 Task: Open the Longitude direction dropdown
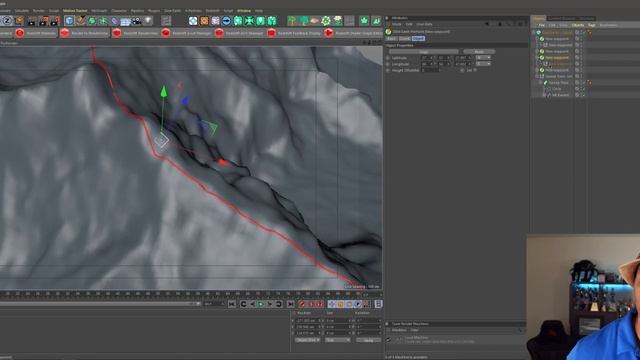pyautogui.click(x=483, y=64)
